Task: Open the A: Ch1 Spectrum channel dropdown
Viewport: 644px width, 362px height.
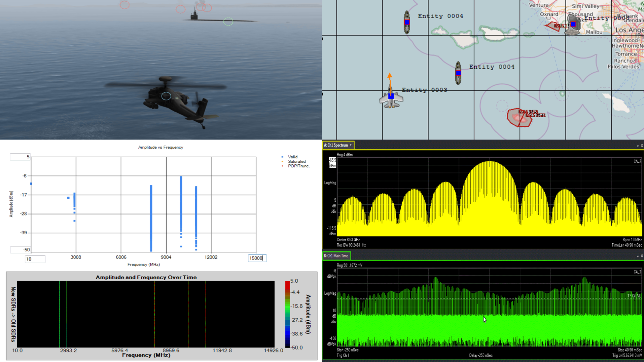Action: click(x=351, y=145)
